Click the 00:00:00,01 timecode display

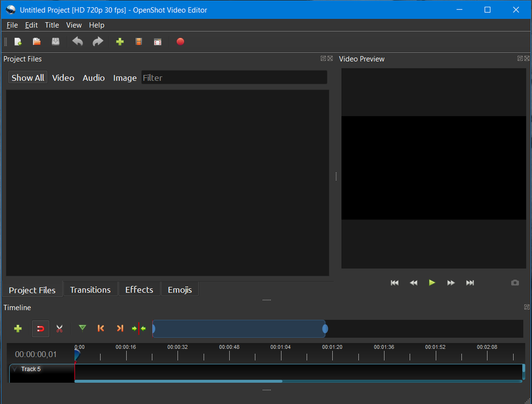36,355
